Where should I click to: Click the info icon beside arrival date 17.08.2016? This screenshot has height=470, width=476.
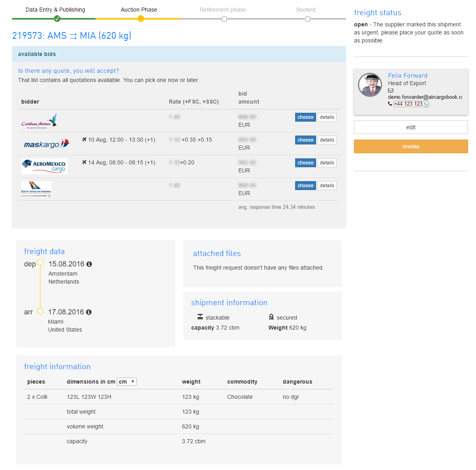(89, 312)
